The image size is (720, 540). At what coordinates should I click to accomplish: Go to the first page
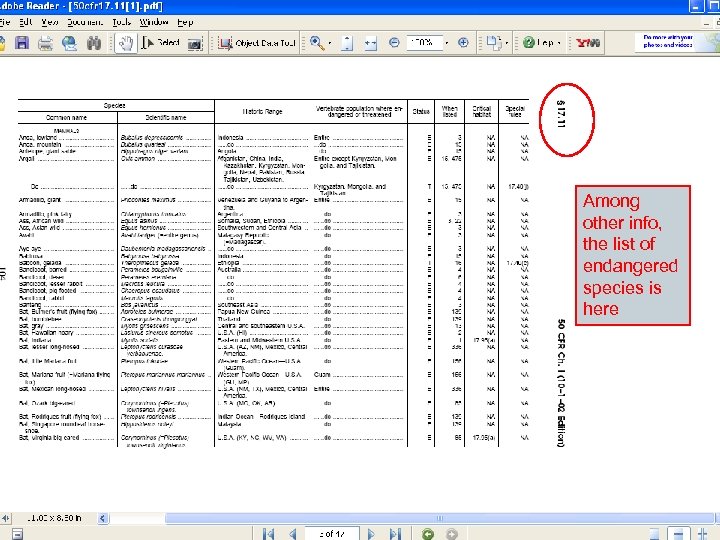pos(268,534)
